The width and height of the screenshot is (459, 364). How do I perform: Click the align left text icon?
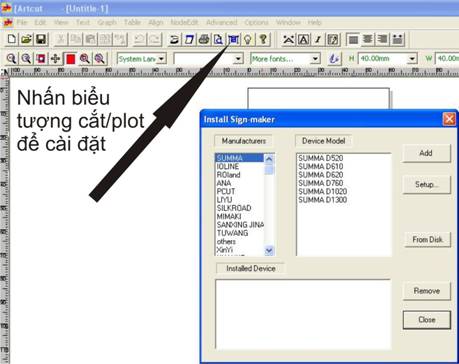(x=353, y=39)
